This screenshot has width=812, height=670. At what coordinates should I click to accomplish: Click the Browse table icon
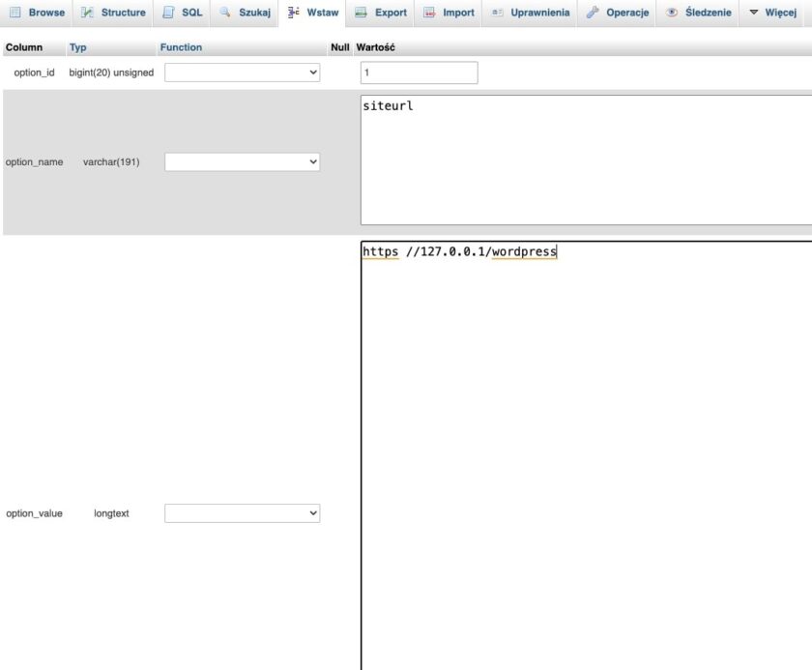(x=14, y=13)
